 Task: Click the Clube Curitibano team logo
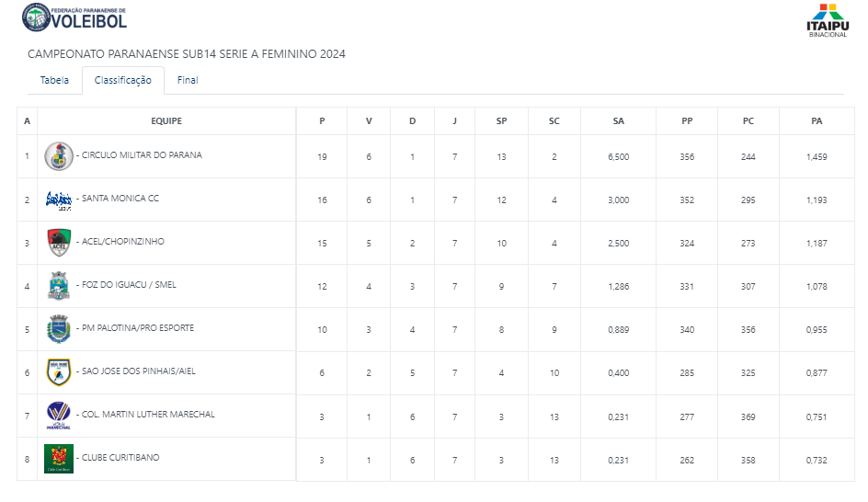pyautogui.click(x=59, y=459)
